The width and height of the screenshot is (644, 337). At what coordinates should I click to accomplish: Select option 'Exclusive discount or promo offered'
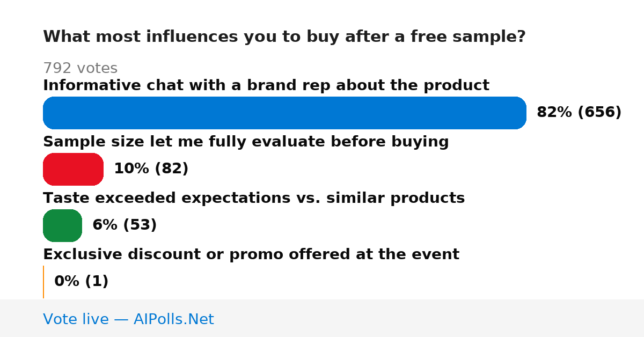(251, 255)
